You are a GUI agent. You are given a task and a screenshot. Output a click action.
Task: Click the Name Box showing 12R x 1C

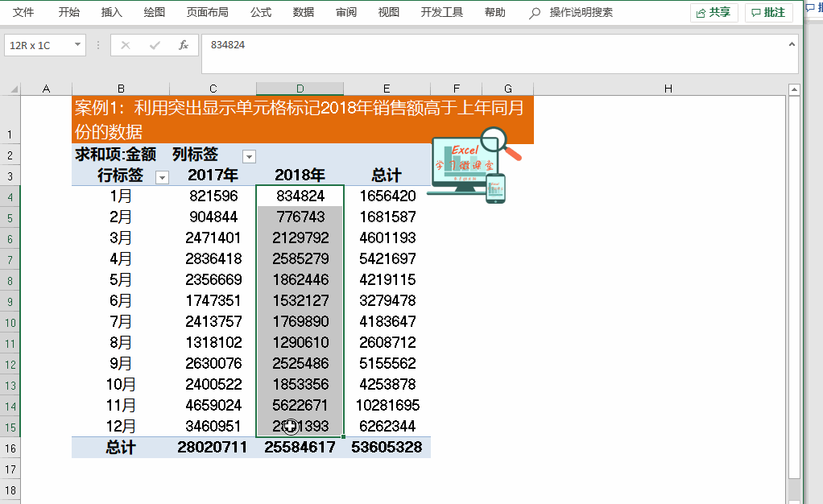(39, 45)
